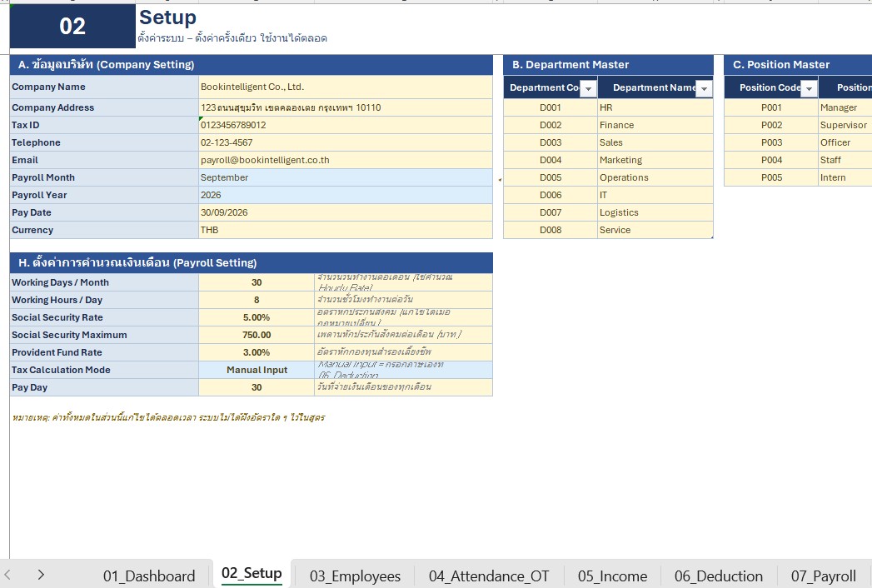Screen dimensions: 872x588
Task: Open the Position Code filter dropdown
Action: 810,88
